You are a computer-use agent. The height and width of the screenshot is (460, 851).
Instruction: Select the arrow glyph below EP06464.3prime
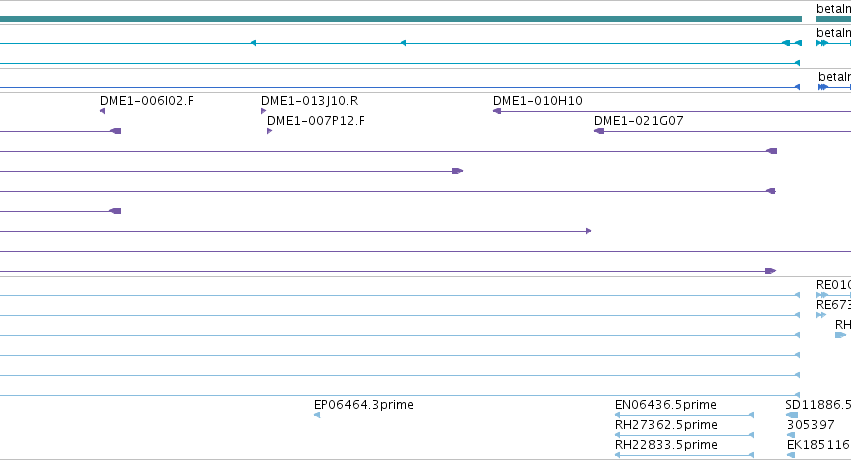317,416
